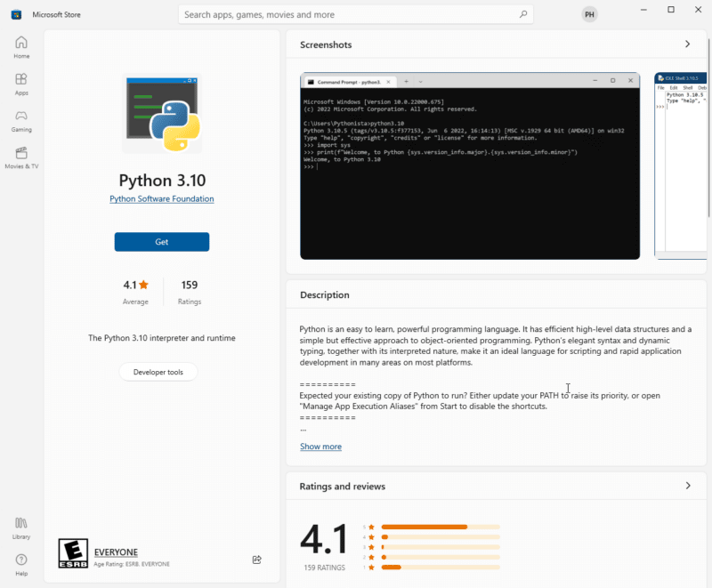The image size is (712, 588).
Task: Show more of the description
Action: (x=320, y=447)
